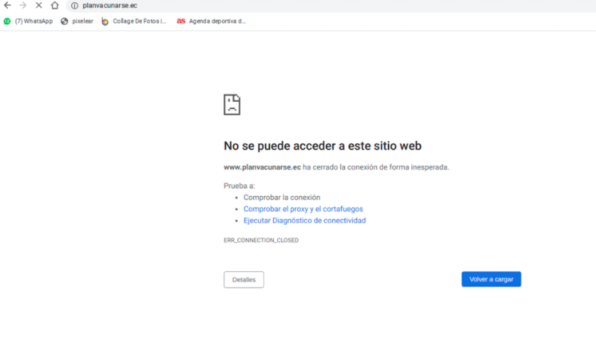Click the browser back arrow
596x364 pixels.
tap(7, 5)
